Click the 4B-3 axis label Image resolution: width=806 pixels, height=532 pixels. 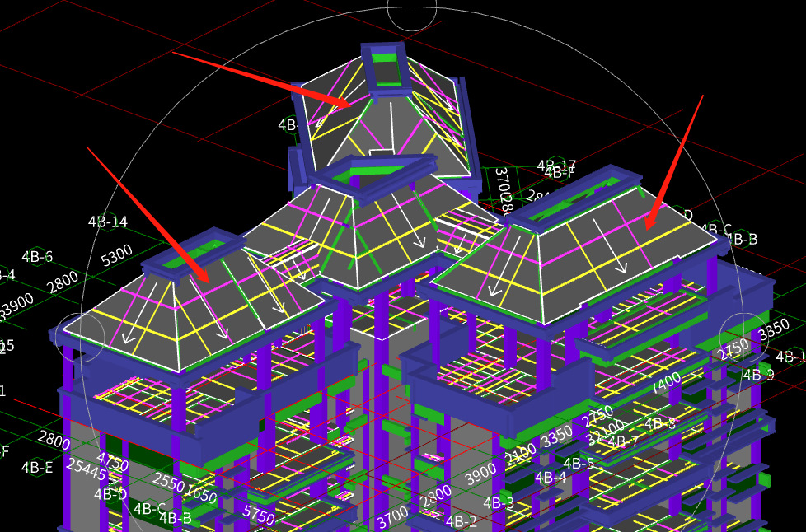coord(498,502)
